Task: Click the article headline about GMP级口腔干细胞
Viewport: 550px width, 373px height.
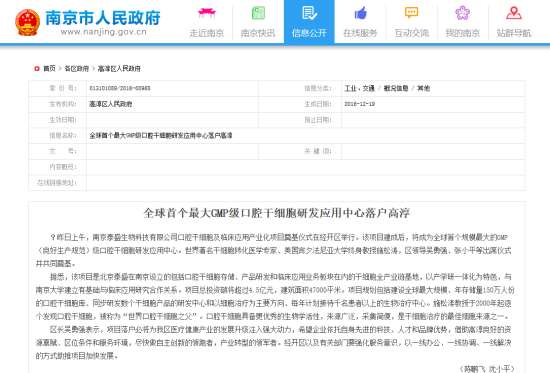Action: 276,213
